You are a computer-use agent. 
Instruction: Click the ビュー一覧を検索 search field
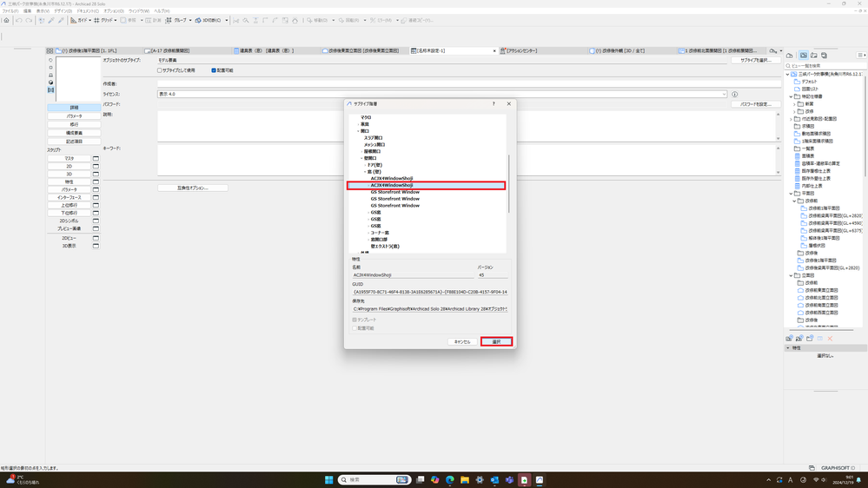(825, 66)
